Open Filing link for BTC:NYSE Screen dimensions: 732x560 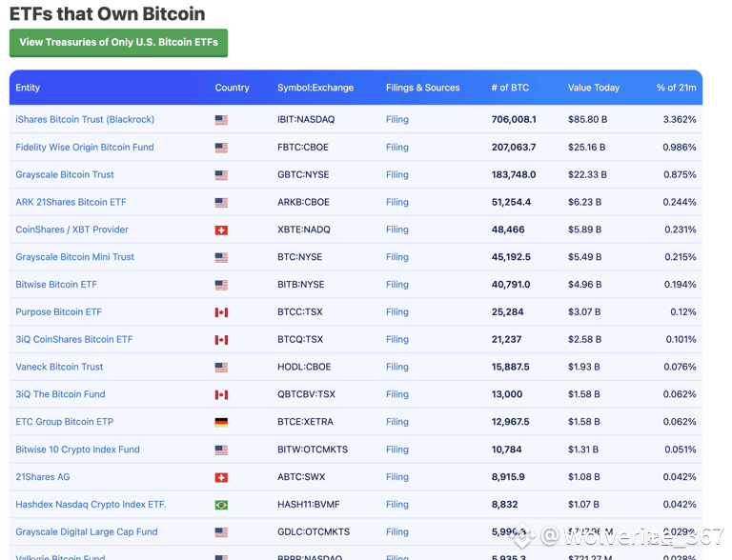click(x=397, y=257)
